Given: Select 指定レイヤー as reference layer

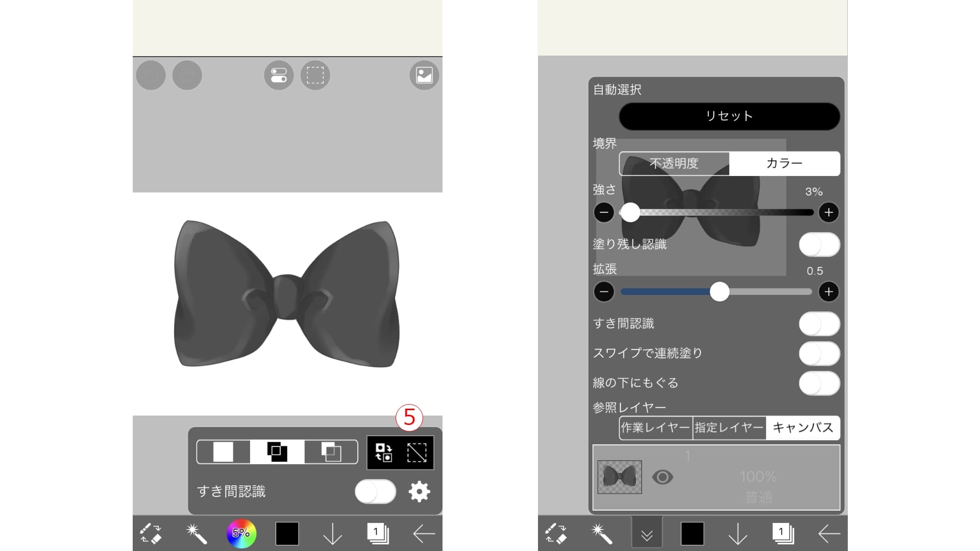Looking at the screenshot, I should coord(729,429).
